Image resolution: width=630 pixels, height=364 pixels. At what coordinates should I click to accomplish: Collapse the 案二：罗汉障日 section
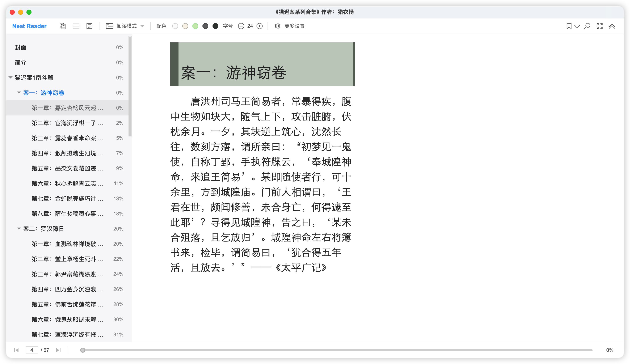tap(19, 229)
